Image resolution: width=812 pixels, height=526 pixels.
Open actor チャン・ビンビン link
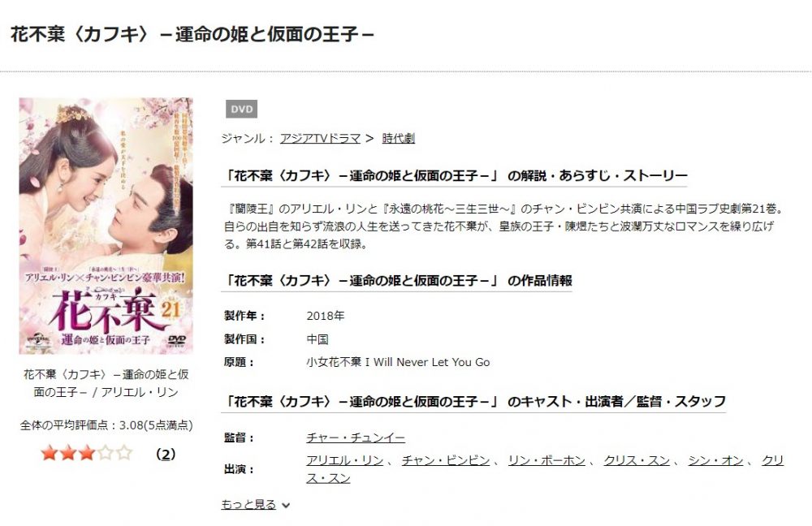click(446, 460)
